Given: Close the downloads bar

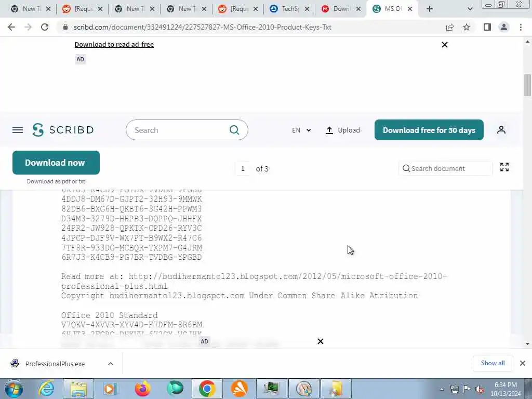Looking at the screenshot, I should pos(523,363).
